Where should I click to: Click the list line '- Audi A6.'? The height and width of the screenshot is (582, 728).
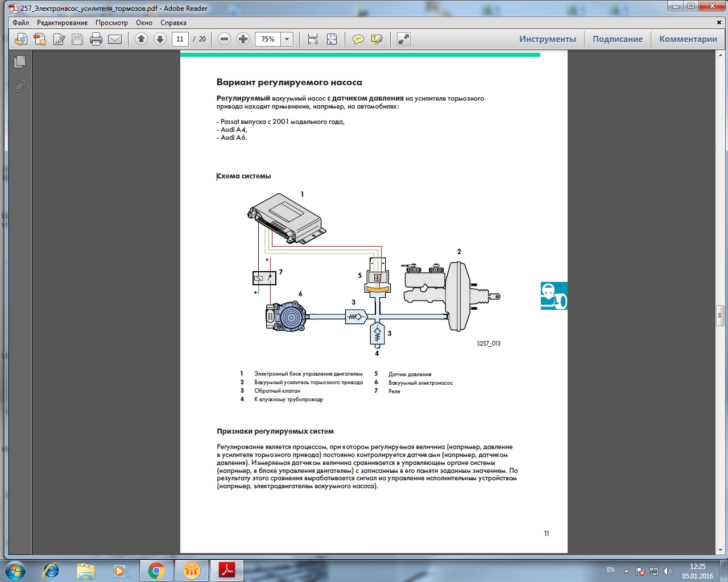coord(232,138)
